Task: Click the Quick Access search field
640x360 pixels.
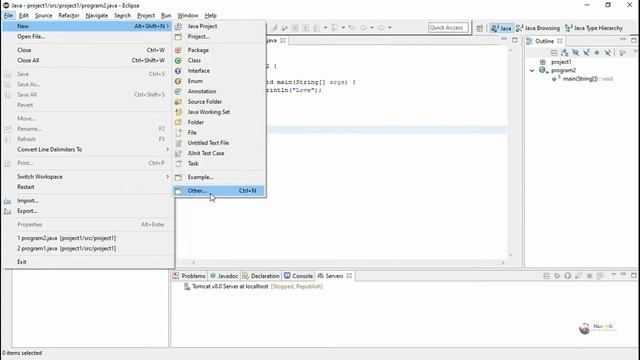Action: [x=448, y=27]
